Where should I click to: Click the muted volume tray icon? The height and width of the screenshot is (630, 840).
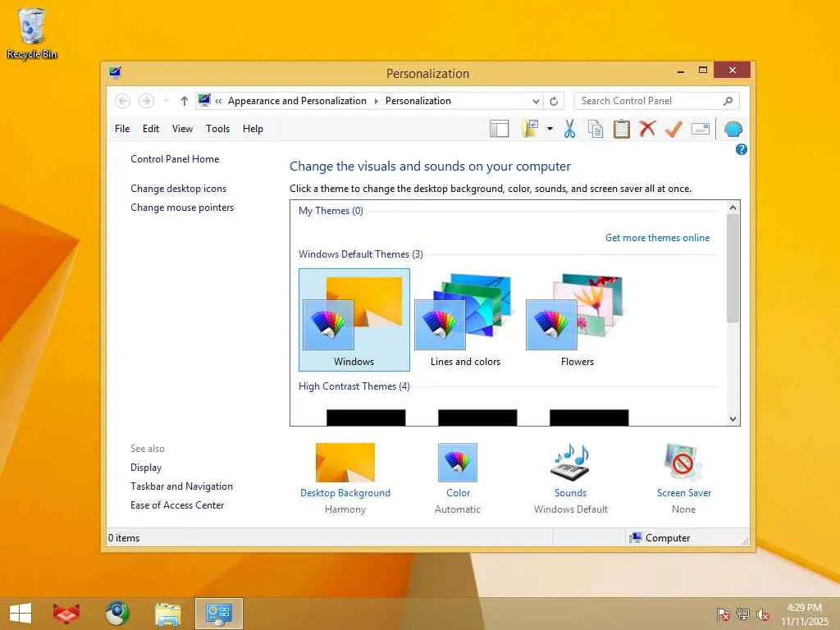pos(763,614)
